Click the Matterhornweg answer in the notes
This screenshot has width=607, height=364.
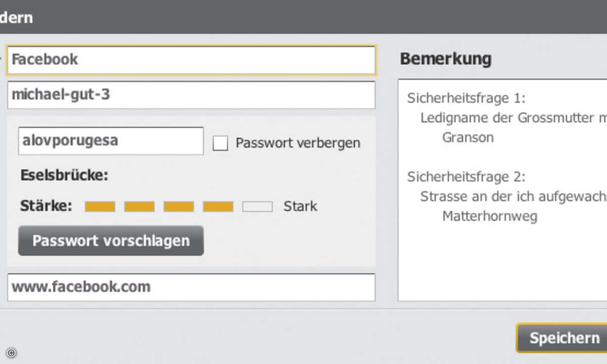click(489, 216)
